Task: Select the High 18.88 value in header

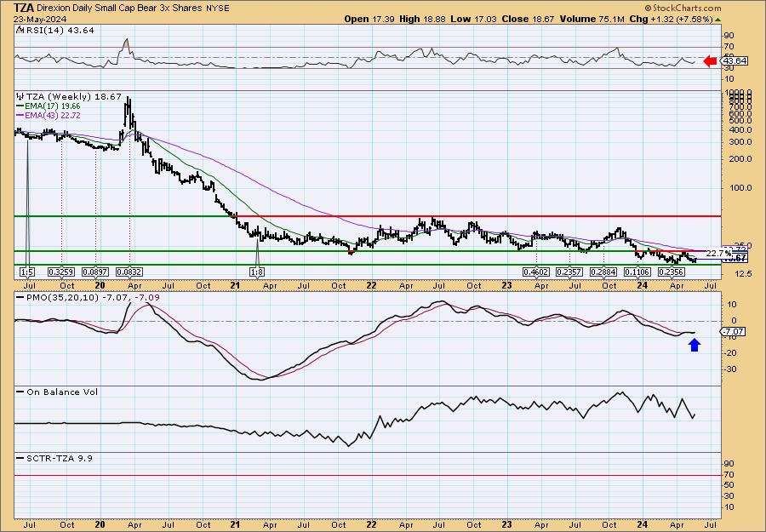Action: pos(423,19)
